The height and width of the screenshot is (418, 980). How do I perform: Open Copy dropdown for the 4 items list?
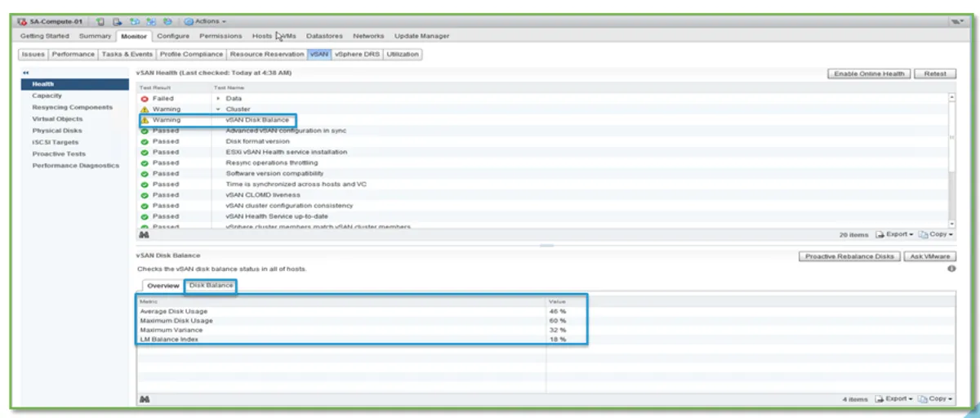[x=936, y=398]
